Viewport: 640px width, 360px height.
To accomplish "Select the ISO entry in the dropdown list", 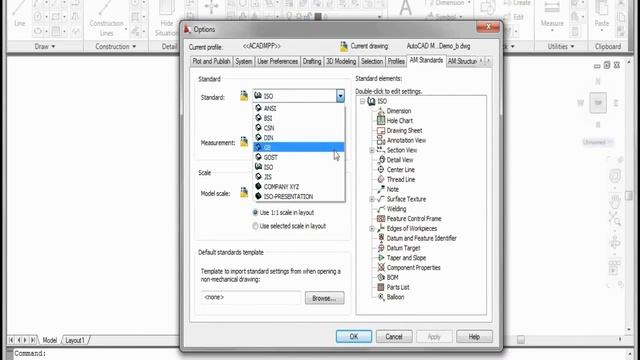I will click(x=298, y=167).
